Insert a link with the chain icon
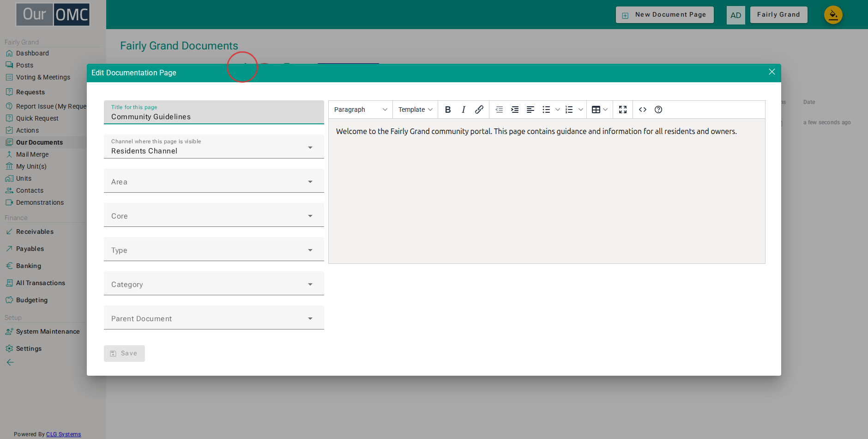Image resolution: width=868 pixels, height=439 pixels. (479, 110)
